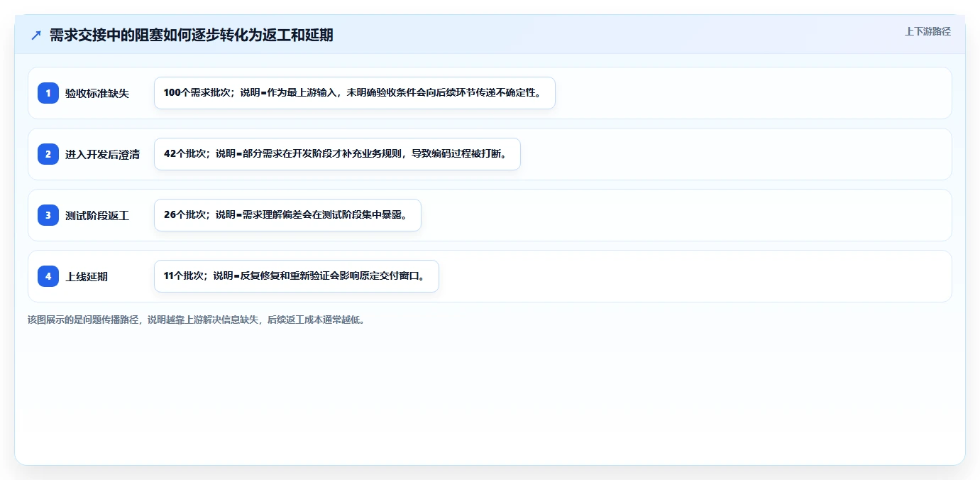Click the footnote 该图展示的是问题传播路径

(x=197, y=320)
